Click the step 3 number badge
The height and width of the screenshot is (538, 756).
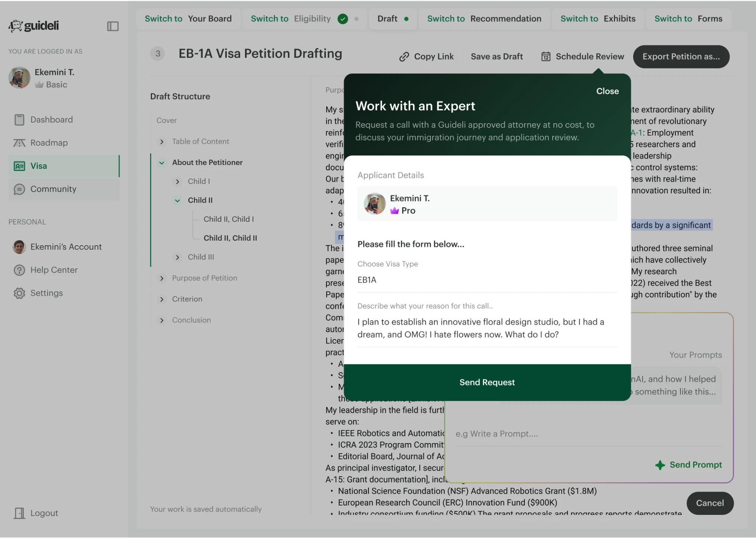click(158, 54)
